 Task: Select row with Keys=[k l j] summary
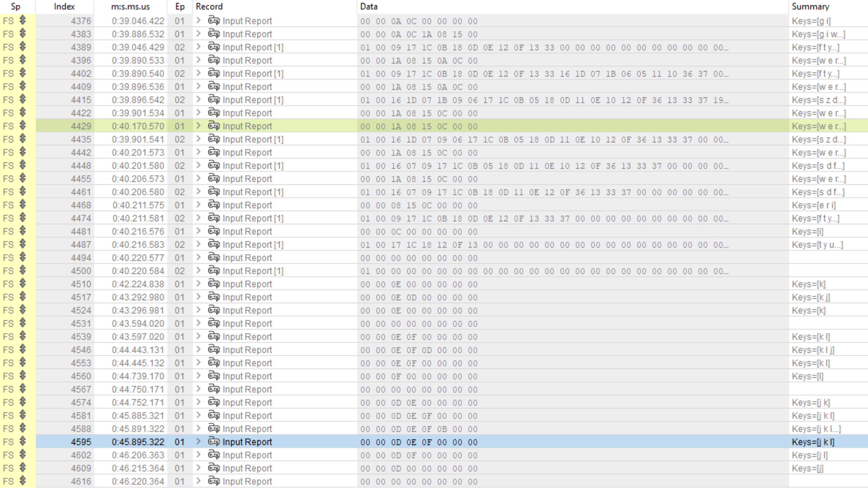[x=813, y=350]
